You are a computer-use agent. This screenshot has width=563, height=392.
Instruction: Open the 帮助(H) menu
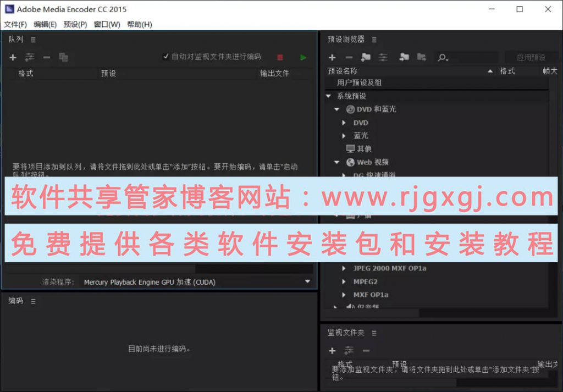pyautogui.click(x=140, y=24)
